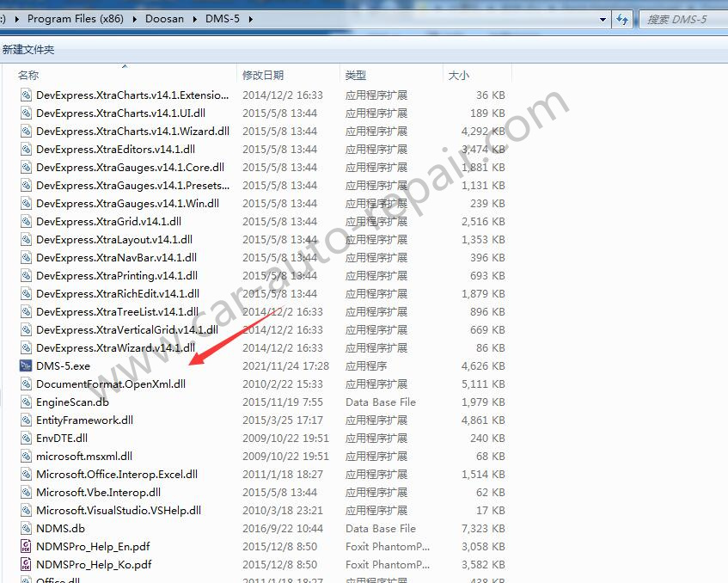Click the DMS-5 breadcrumb segment
Screen dimensions: 728x583
(223, 19)
